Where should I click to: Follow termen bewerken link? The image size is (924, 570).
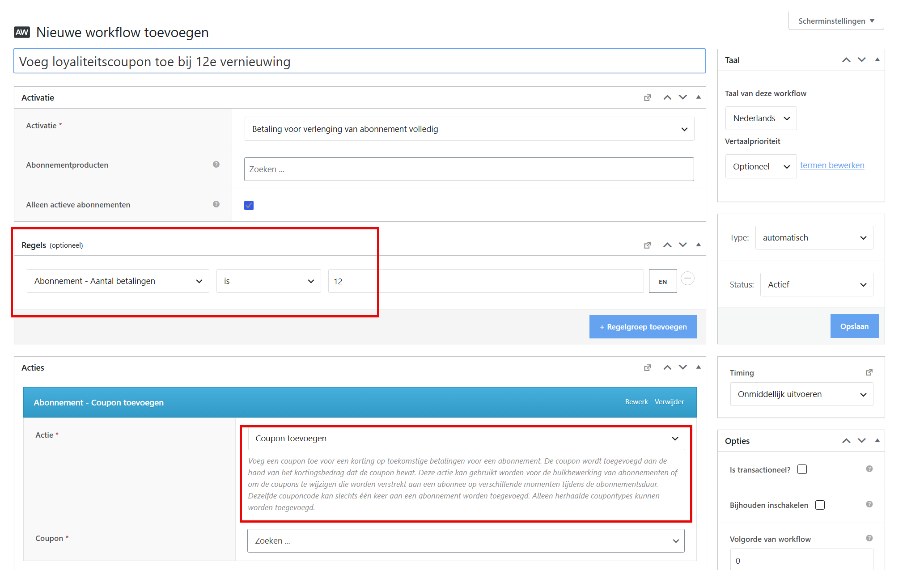[x=832, y=165]
